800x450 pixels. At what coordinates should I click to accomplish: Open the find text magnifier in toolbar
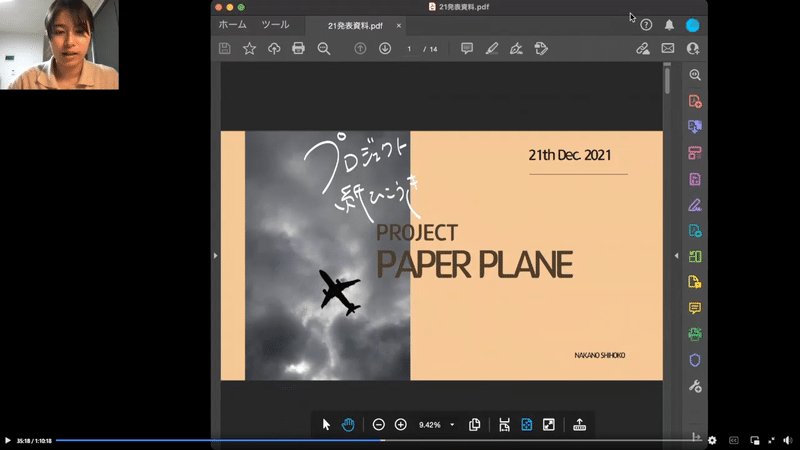tap(323, 48)
